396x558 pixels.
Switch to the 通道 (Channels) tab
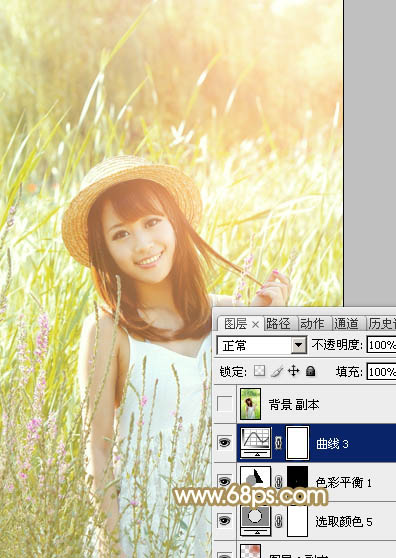(346, 323)
